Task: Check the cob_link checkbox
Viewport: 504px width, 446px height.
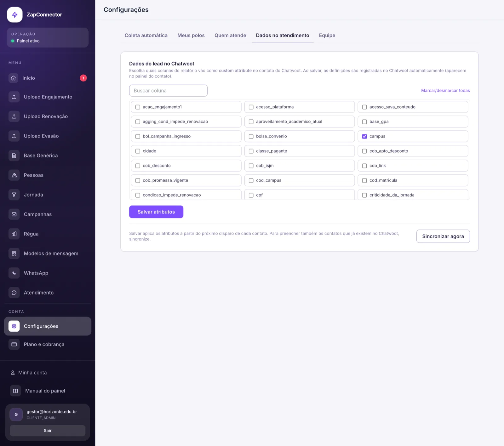Action: click(x=364, y=166)
